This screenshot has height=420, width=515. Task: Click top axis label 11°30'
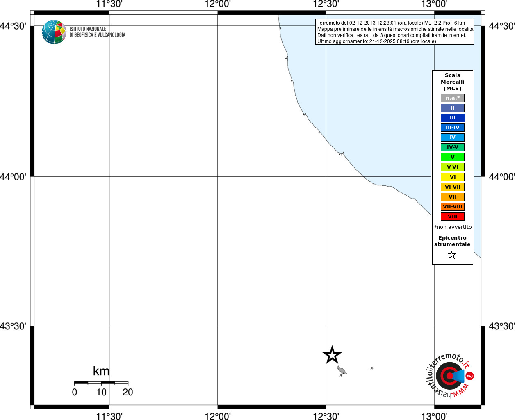[109, 4]
